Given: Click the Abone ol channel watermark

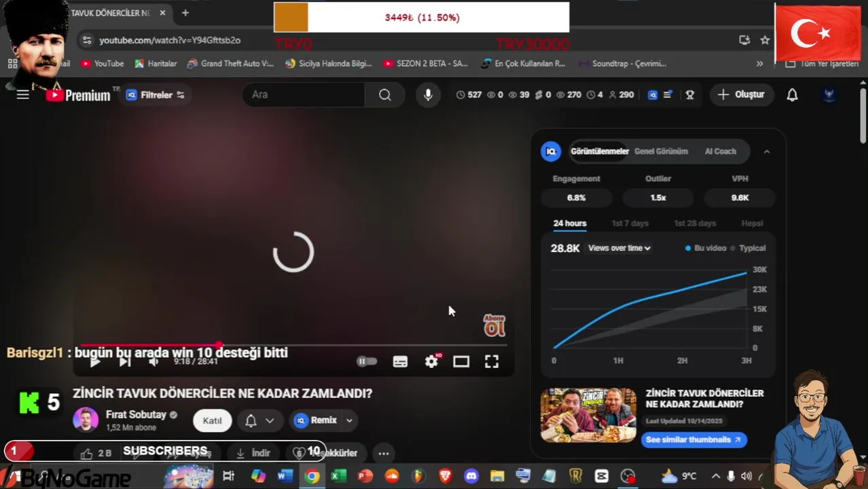Looking at the screenshot, I should click(x=494, y=325).
